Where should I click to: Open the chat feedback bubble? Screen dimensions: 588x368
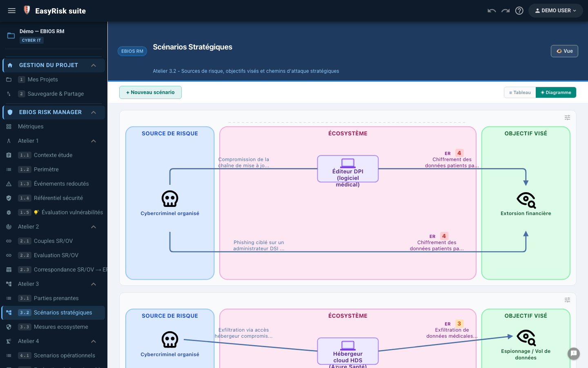pyautogui.click(x=574, y=353)
